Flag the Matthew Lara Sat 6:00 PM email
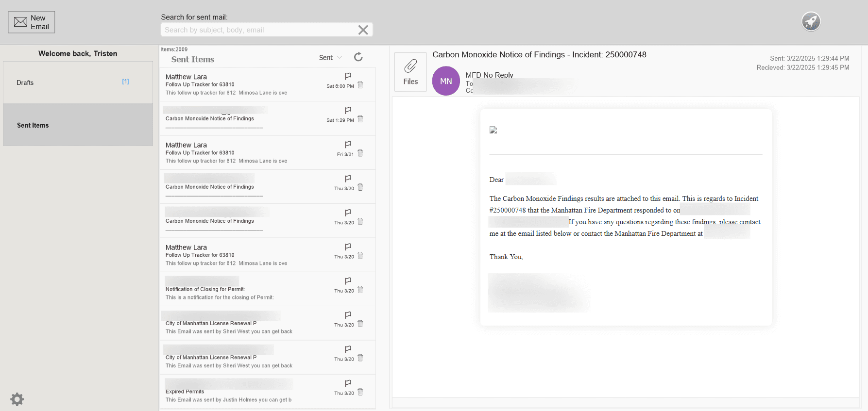The height and width of the screenshot is (411, 868). pyautogui.click(x=348, y=76)
